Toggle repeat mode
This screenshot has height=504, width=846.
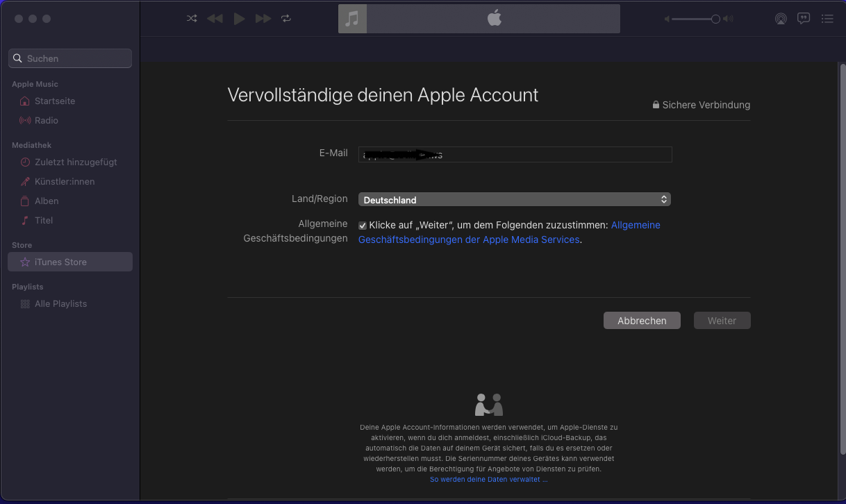[x=286, y=19]
